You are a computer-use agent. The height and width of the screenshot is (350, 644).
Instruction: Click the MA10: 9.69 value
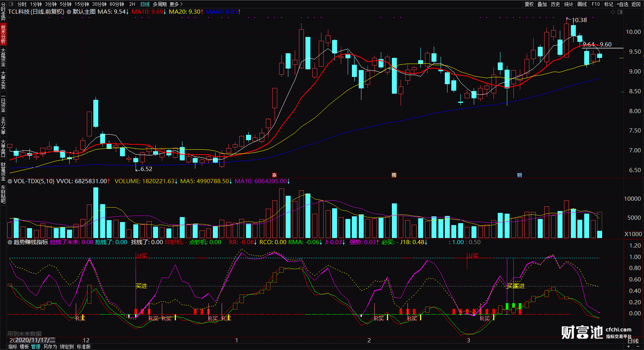[x=149, y=12]
